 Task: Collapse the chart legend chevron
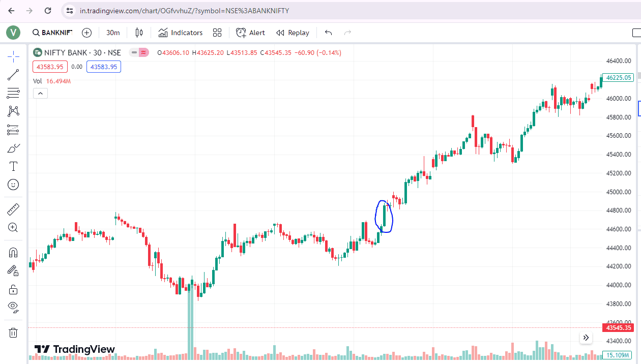pyautogui.click(x=40, y=93)
